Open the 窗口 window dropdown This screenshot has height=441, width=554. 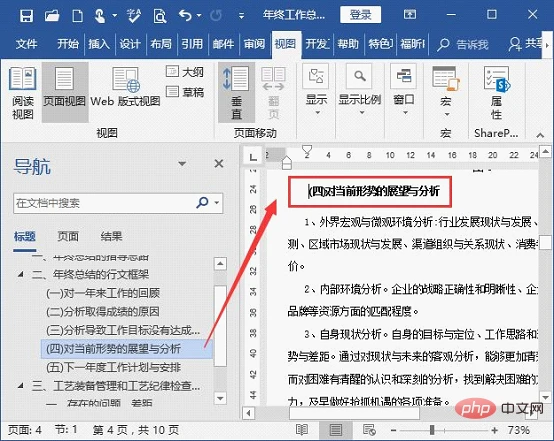tap(404, 90)
